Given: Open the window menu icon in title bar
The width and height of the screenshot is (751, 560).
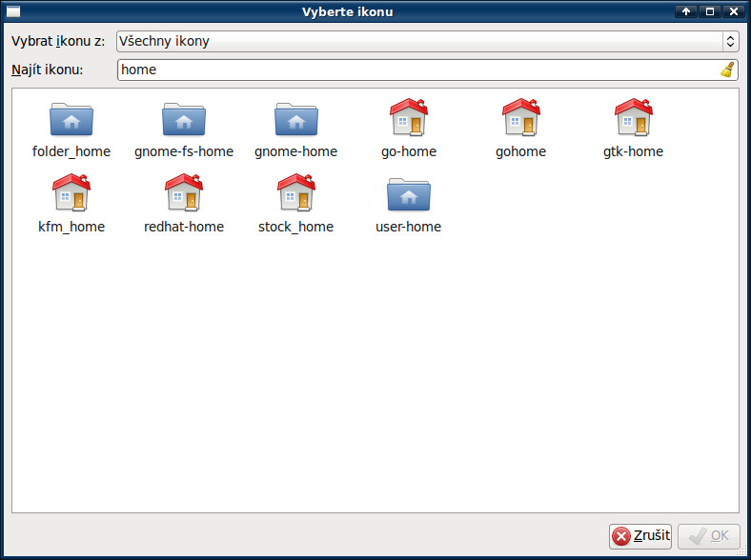Looking at the screenshot, I should [13, 11].
